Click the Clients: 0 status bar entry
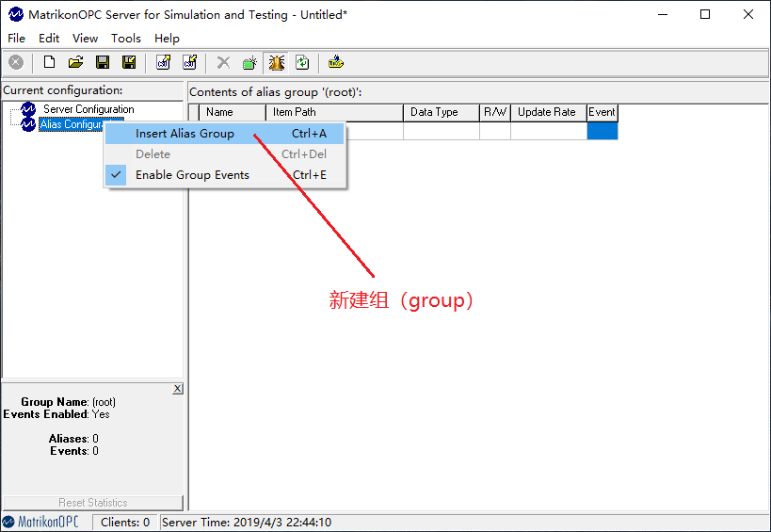 click(x=125, y=523)
